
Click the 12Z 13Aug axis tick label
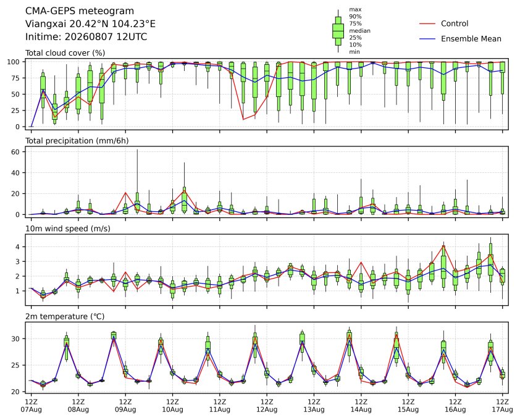click(314, 406)
